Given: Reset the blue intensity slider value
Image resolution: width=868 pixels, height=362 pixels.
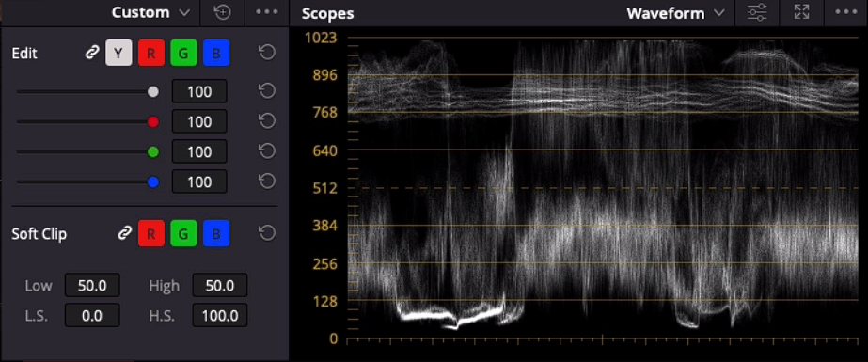Looking at the screenshot, I should coord(267,181).
